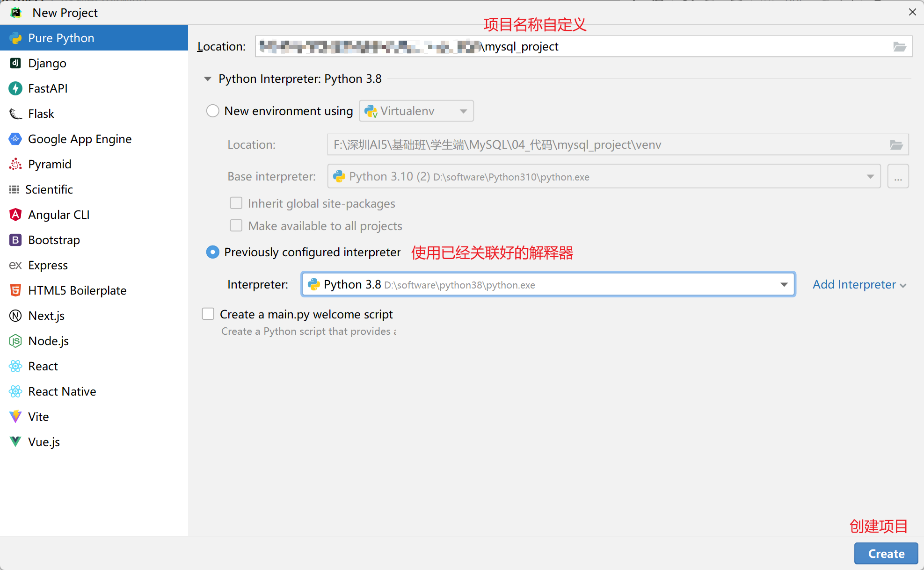The image size is (924, 570).
Task: Click the React atom icon
Action: click(15, 366)
